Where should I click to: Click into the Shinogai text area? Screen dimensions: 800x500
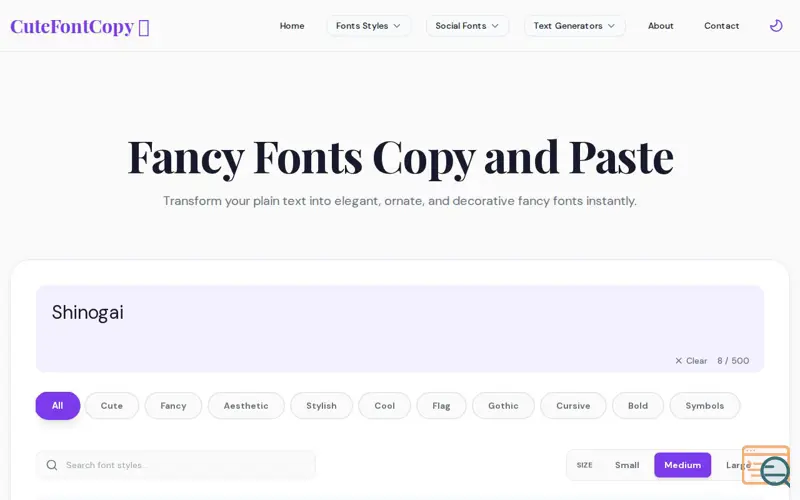click(399, 329)
